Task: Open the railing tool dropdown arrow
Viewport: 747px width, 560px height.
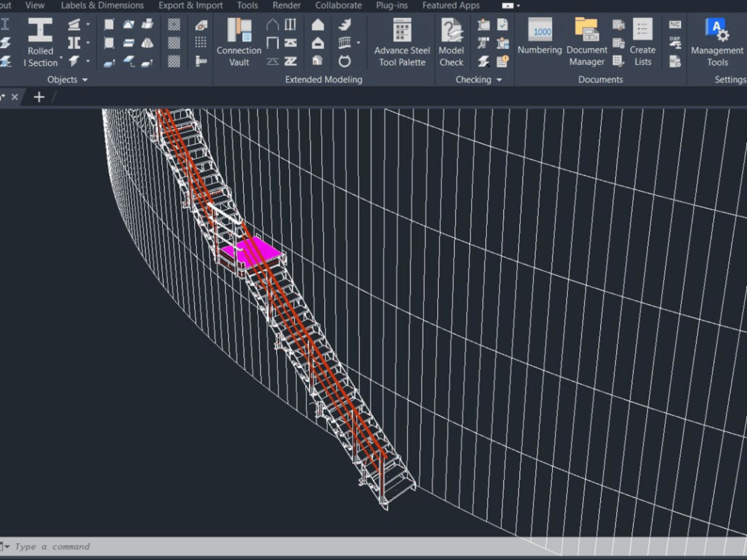Action: point(359,43)
